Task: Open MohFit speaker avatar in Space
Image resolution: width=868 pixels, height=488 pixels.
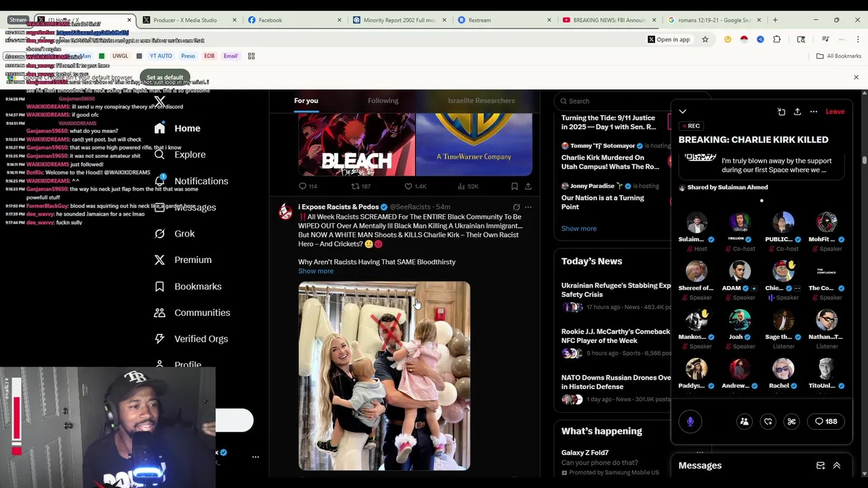Action: [827, 223]
